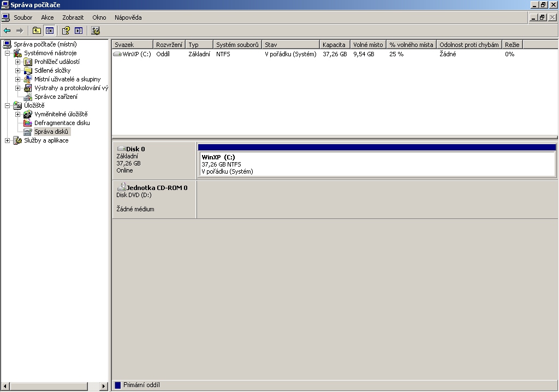
Task: Click the WinXP (C:) volume drive icon
Action: 117,54
